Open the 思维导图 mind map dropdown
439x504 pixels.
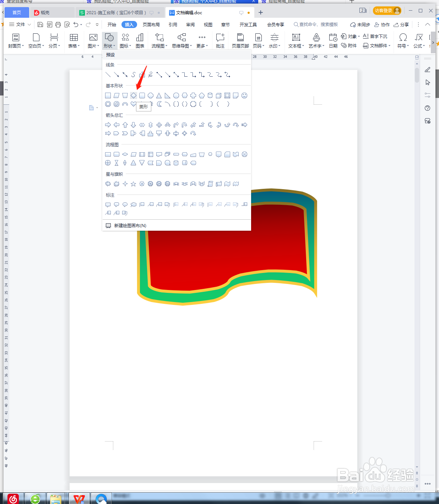pyautogui.click(x=182, y=41)
